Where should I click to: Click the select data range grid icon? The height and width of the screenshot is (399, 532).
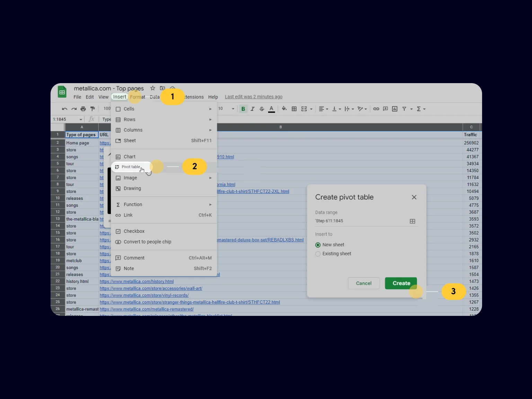(x=413, y=221)
